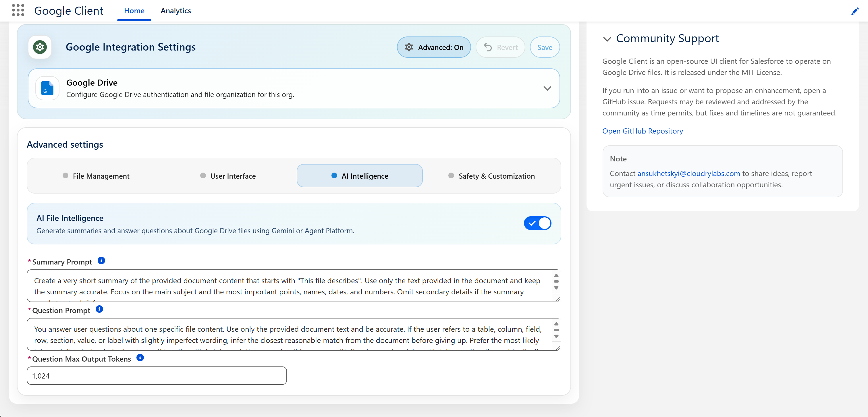Click the Note heading in support panel

click(618, 159)
